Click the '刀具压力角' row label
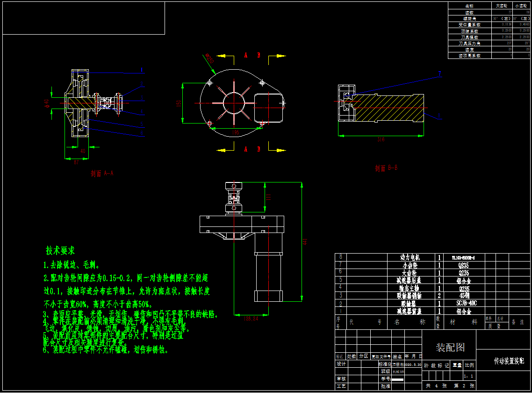The image size is (532, 393). coord(469,44)
